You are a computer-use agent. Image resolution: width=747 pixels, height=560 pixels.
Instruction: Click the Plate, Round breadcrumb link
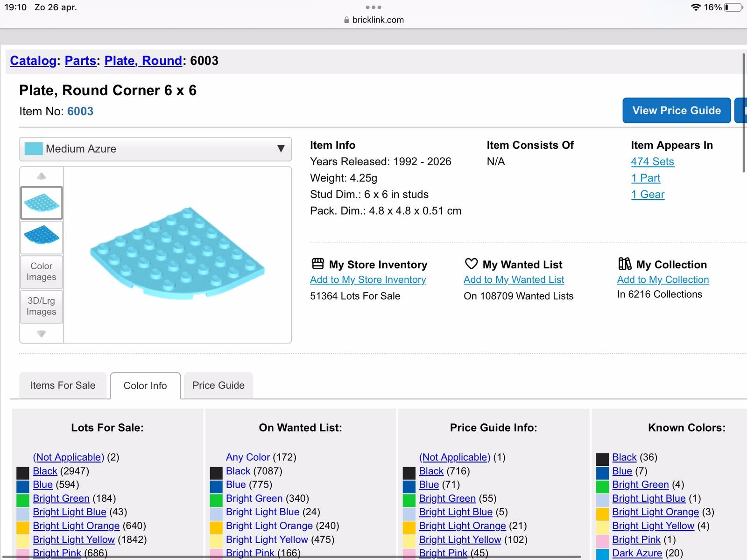pos(143,61)
